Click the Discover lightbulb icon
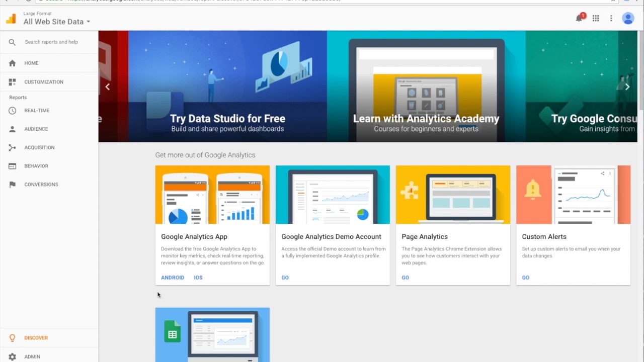 tap(13, 338)
